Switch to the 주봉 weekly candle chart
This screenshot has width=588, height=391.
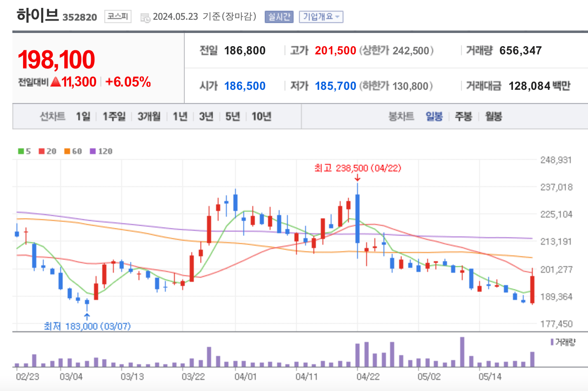tap(463, 117)
